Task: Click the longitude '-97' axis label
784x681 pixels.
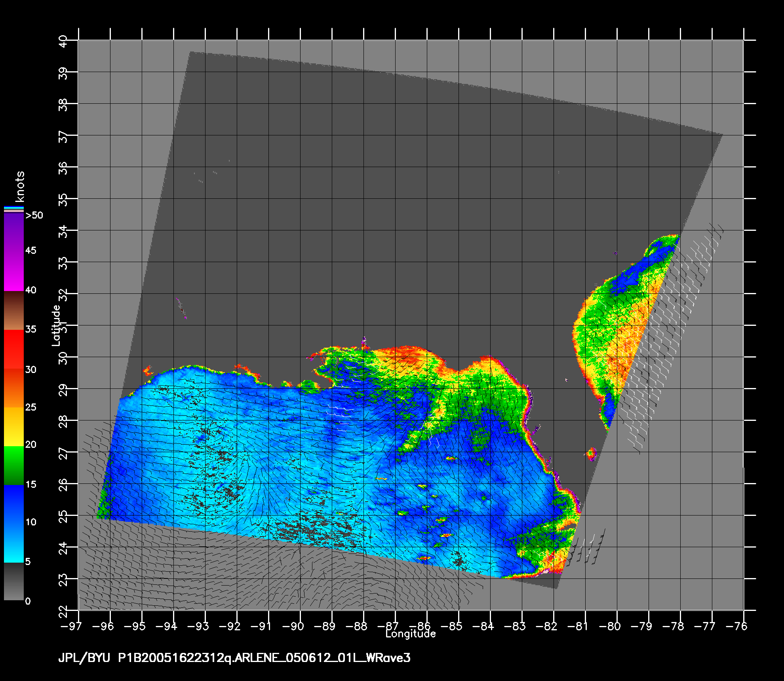Action: pyautogui.click(x=70, y=626)
